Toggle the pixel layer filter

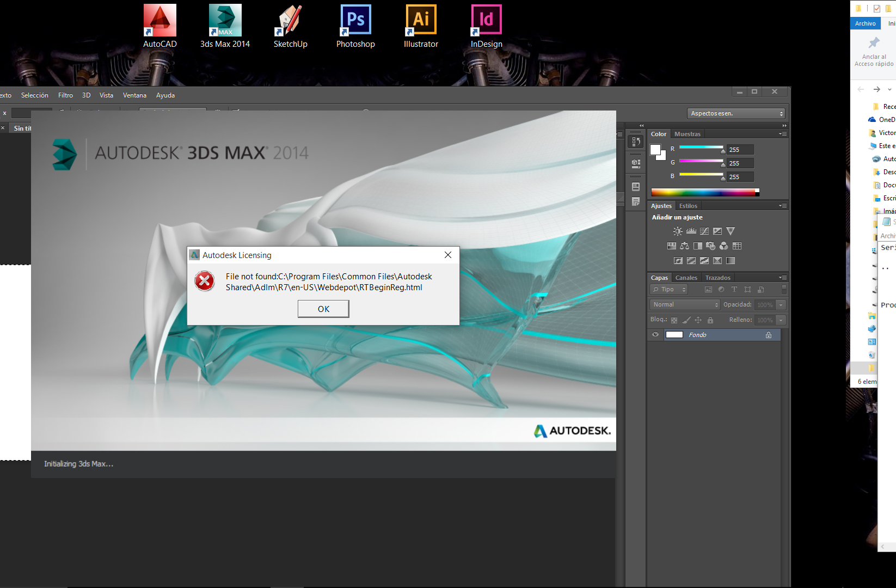click(x=708, y=290)
